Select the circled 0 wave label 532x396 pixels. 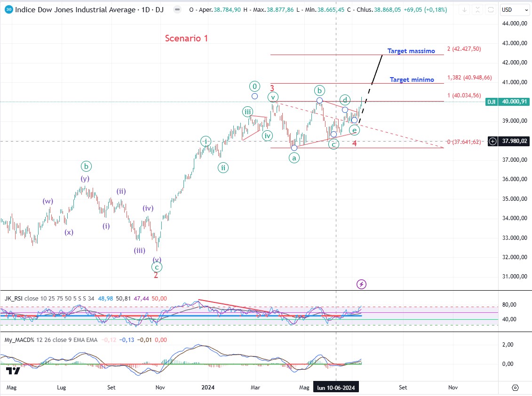(x=254, y=86)
